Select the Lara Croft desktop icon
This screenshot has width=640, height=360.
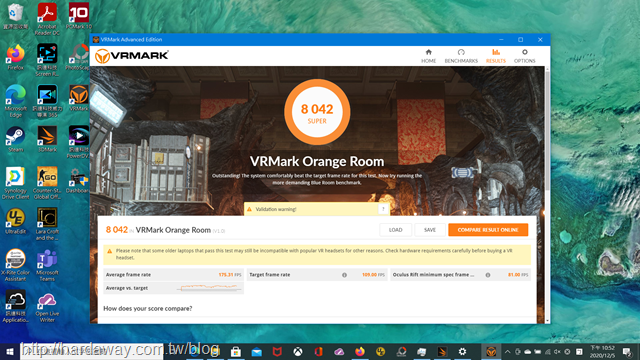[47, 224]
